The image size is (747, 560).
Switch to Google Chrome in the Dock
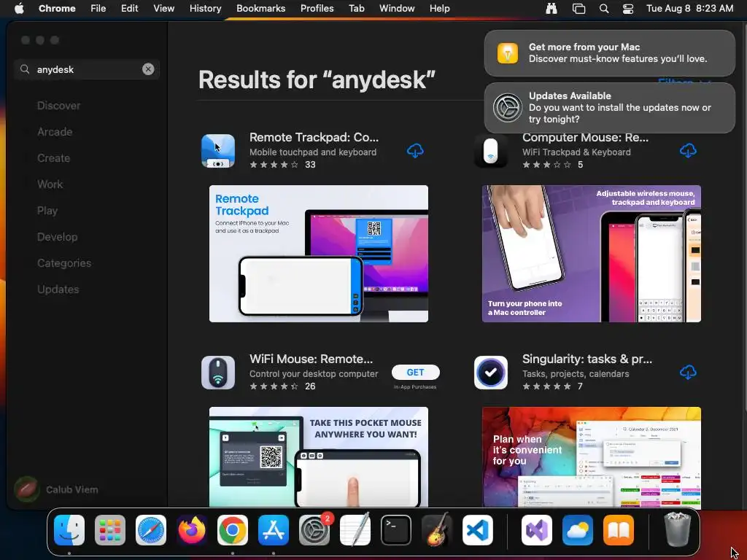[x=233, y=530]
